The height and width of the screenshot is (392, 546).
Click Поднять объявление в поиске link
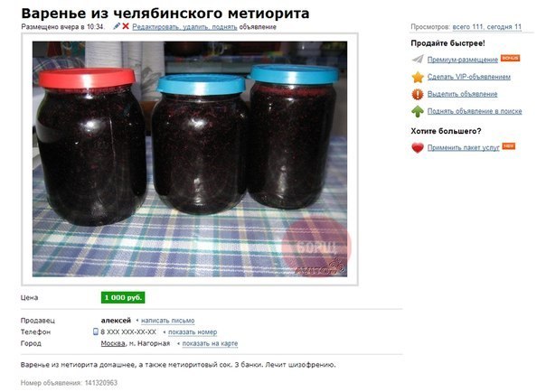pos(475,111)
